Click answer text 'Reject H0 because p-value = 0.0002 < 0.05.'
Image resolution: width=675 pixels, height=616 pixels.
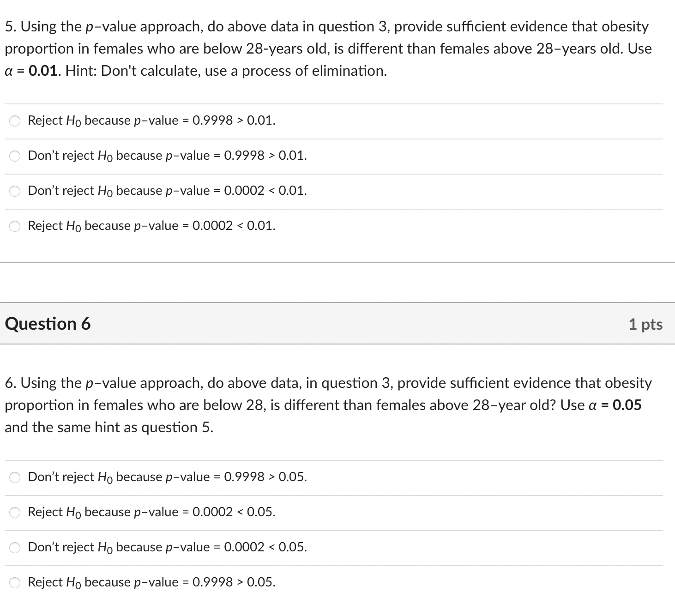click(152, 512)
